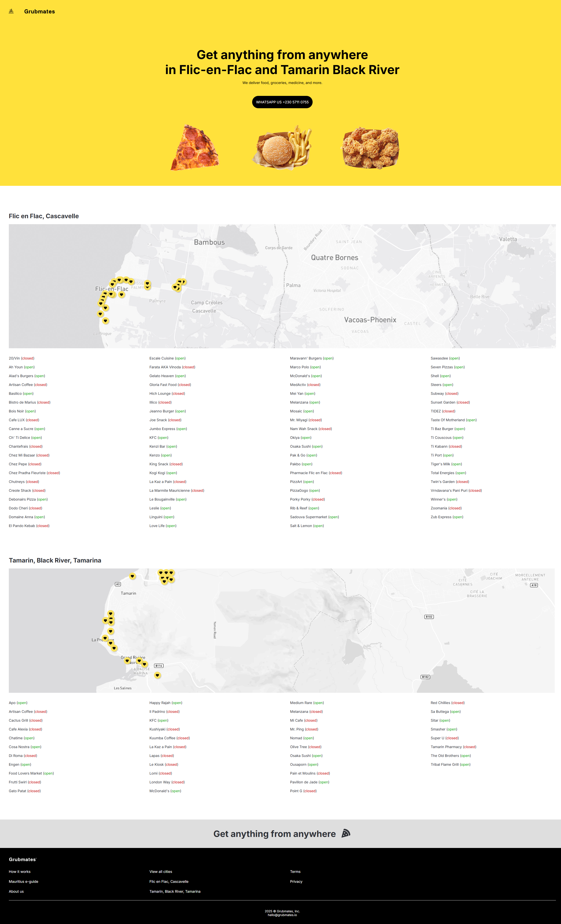Open Cactus Grill listing
The height and width of the screenshot is (924, 561).
26,720
